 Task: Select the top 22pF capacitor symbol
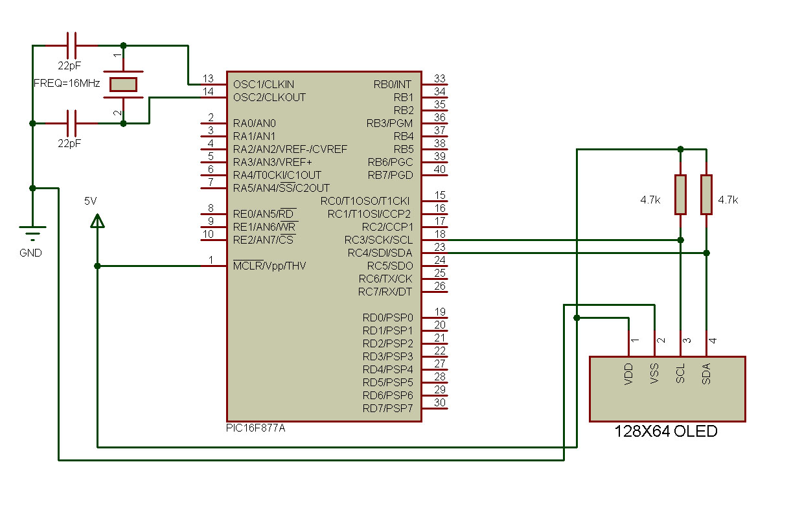coord(72,45)
